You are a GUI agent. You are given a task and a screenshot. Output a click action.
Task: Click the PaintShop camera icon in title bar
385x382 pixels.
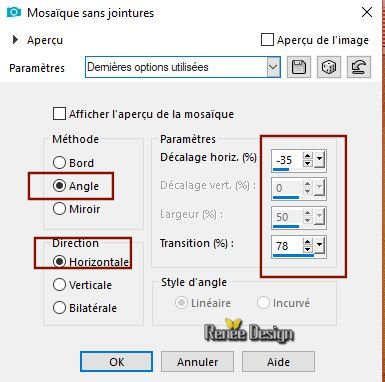click(14, 13)
